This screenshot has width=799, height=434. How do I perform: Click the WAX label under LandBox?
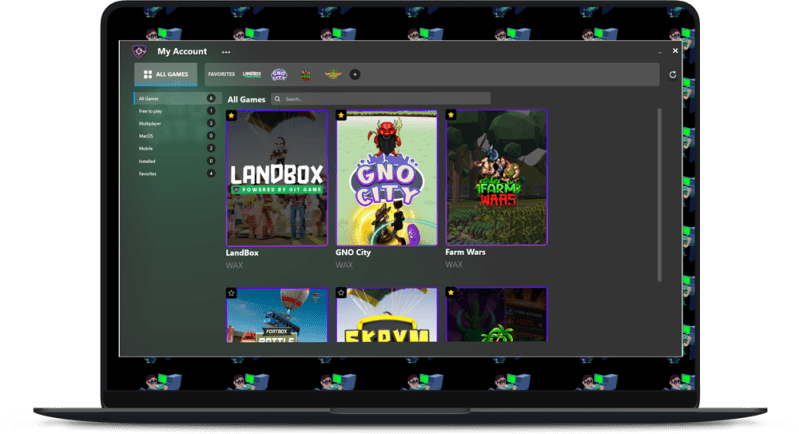(234, 265)
